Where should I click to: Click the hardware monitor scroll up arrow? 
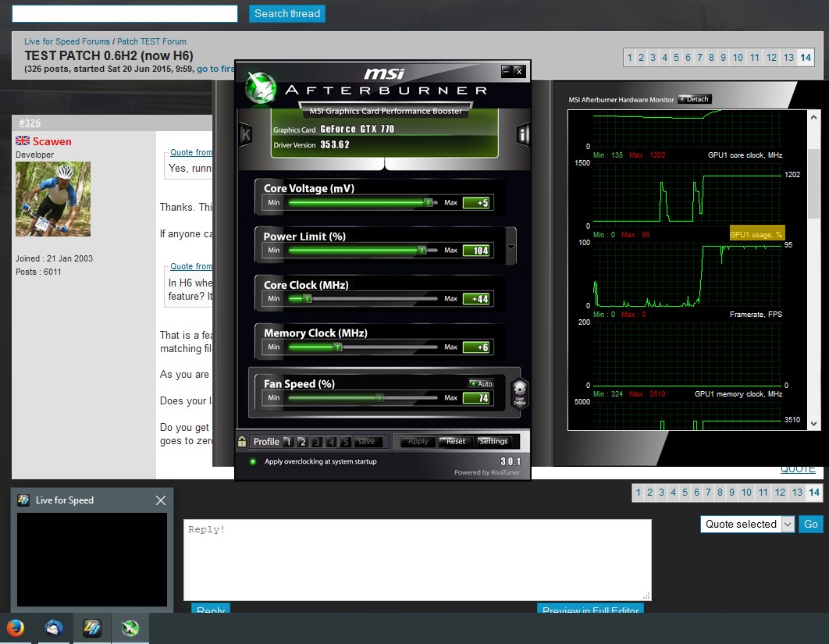(813, 117)
